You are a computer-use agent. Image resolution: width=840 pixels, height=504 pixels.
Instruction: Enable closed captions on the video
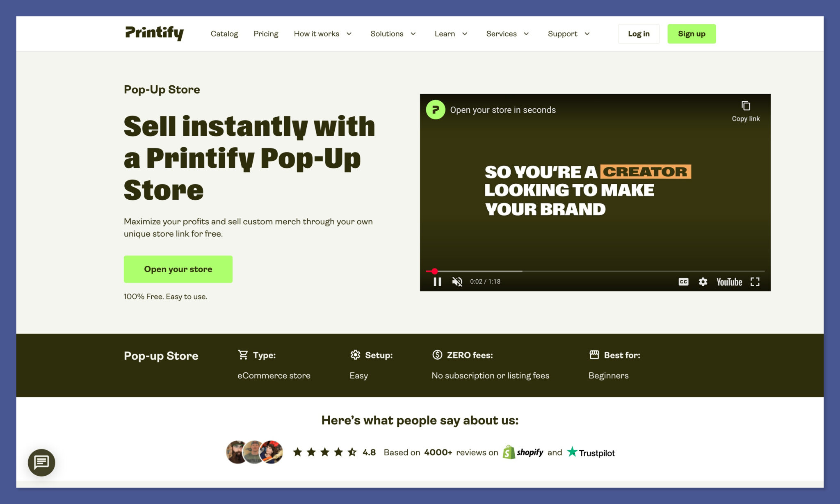(x=683, y=282)
